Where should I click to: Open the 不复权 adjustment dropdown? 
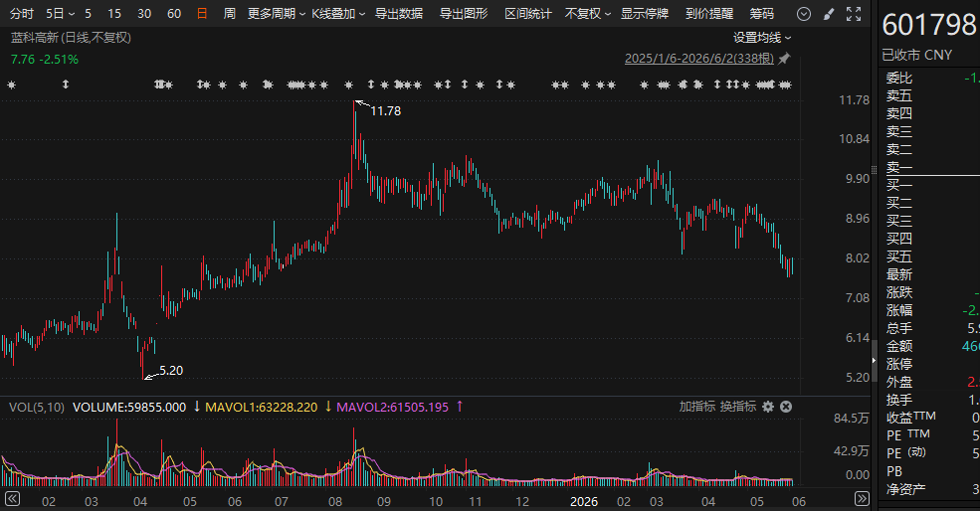[x=587, y=14]
